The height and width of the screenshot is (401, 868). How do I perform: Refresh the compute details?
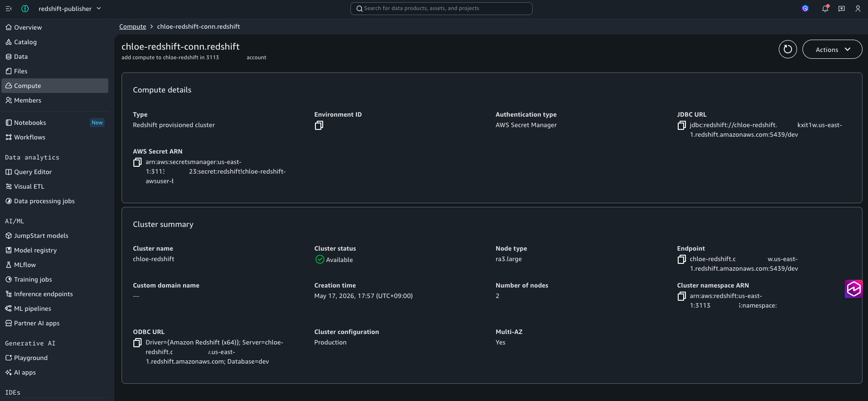(x=787, y=49)
